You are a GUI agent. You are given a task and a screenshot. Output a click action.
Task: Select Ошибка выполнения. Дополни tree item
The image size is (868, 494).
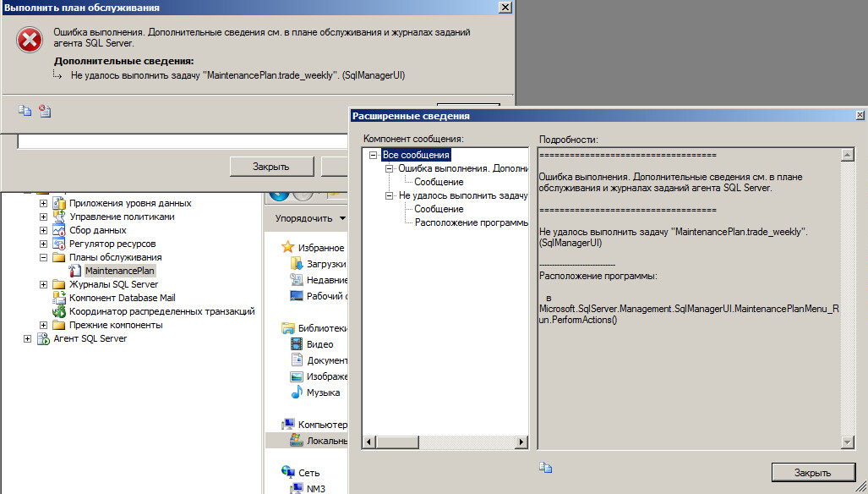pyautogui.click(x=463, y=168)
